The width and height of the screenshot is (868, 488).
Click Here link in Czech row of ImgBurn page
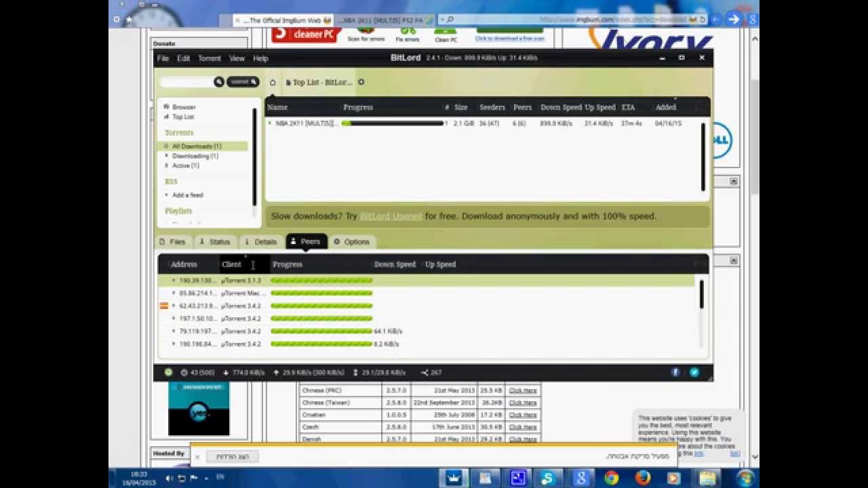pyautogui.click(x=523, y=427)
